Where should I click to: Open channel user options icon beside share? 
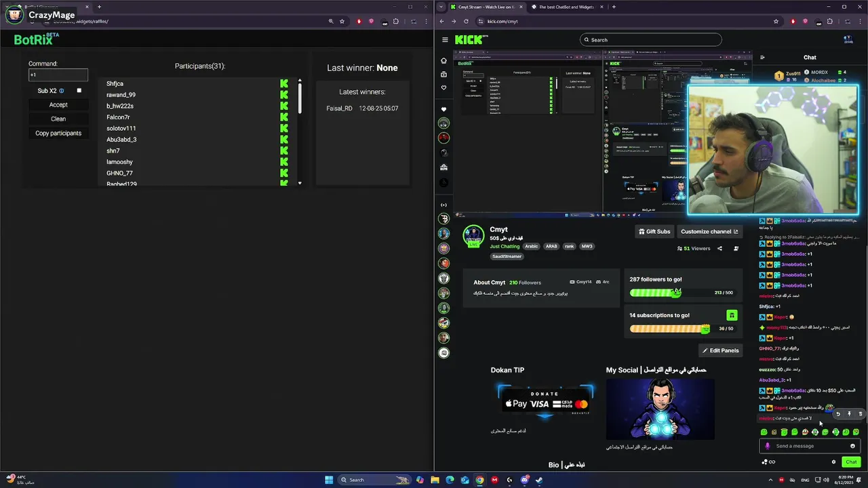tap(736, 249)
